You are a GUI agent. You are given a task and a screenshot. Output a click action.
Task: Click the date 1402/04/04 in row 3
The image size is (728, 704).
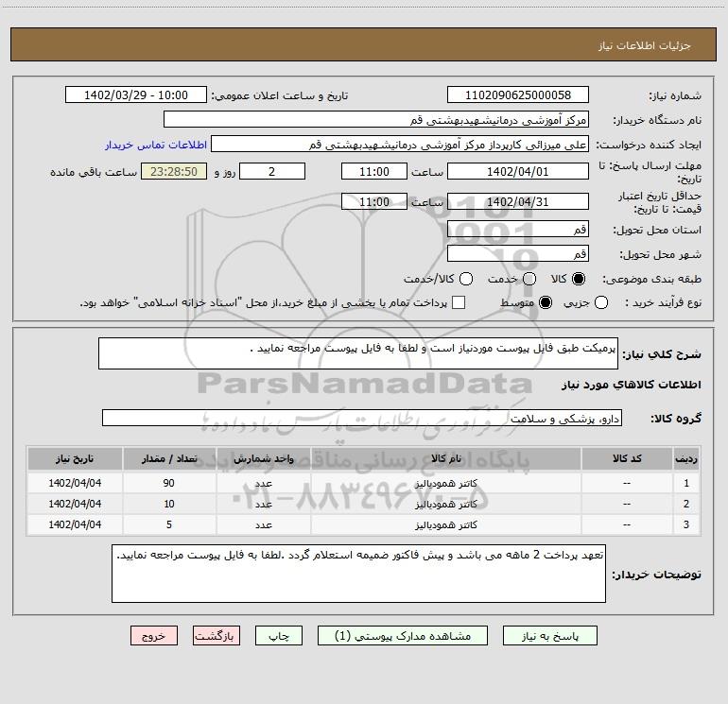pos(75,524)
